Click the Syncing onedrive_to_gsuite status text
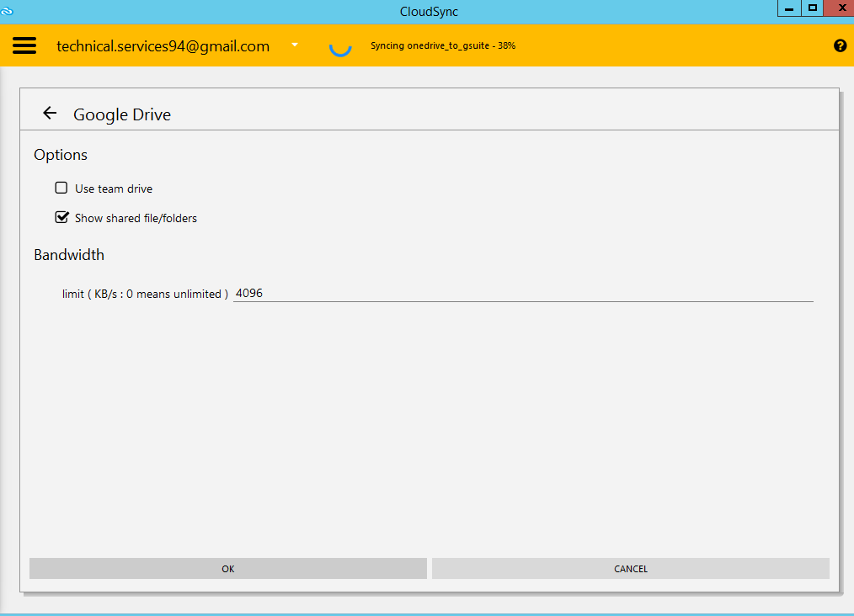The width and height of the screenshot is (854, 616). [443, 45]
